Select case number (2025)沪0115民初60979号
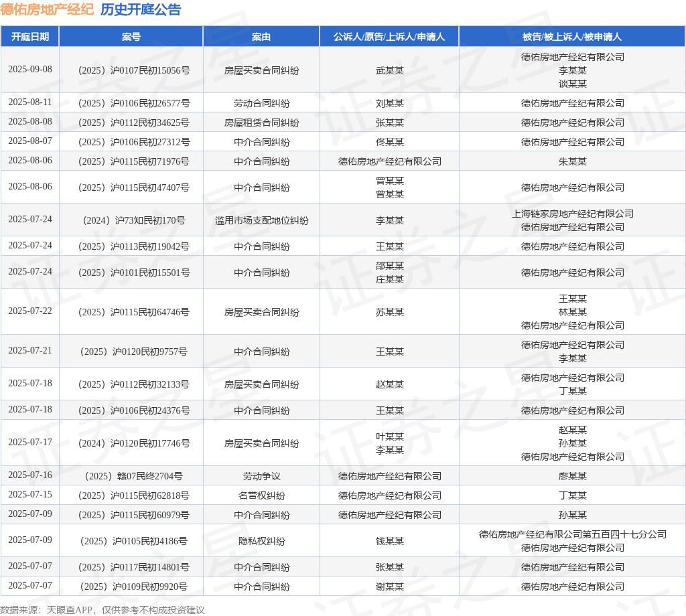This screenshot has height=616, width=686. [x=134, y=515]
